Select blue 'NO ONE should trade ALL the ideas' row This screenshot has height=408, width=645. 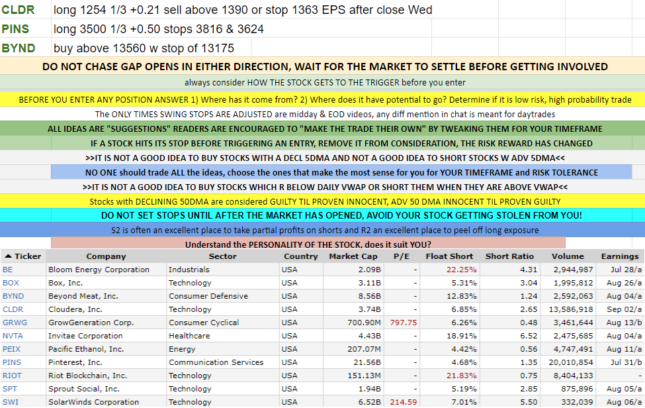tap(341, 172)
